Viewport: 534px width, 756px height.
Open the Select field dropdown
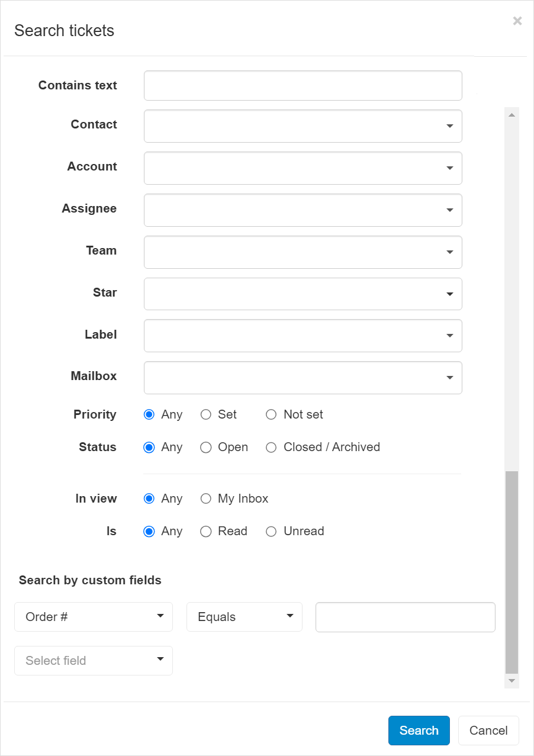point(93,661)
